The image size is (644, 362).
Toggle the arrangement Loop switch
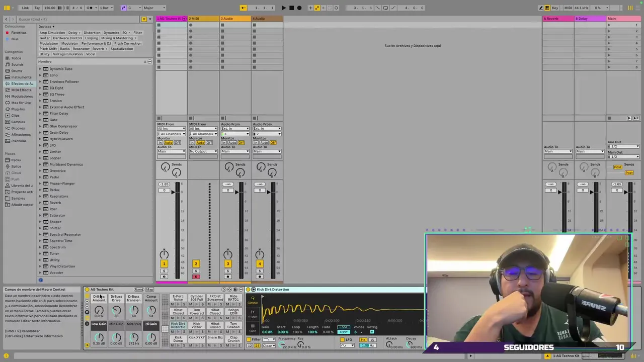385,8
